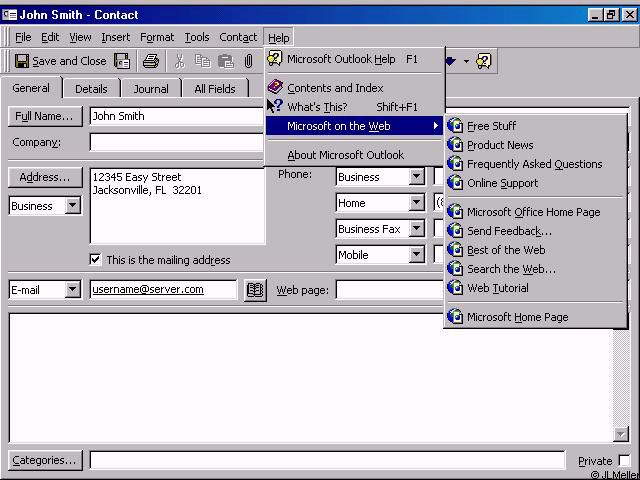Click the Save and Close toolbar button
640x480 pixels.
61,61
